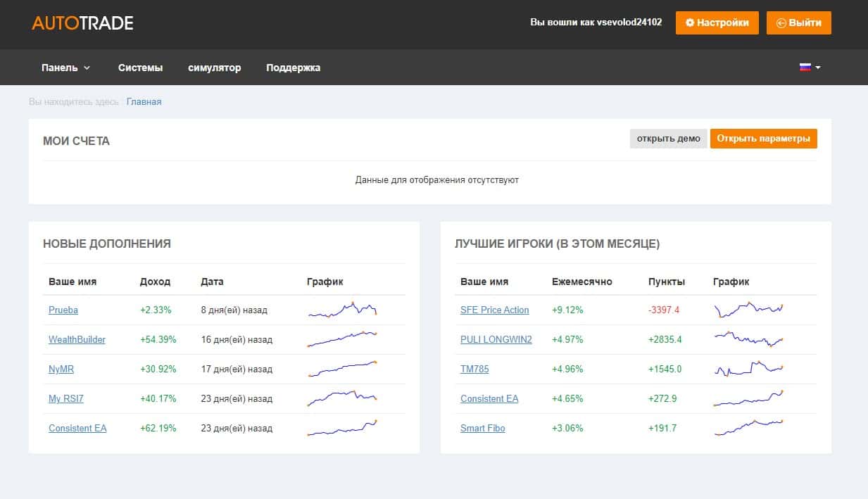Open the NyMR system link
868x499 pixels.
coord(61,369)
